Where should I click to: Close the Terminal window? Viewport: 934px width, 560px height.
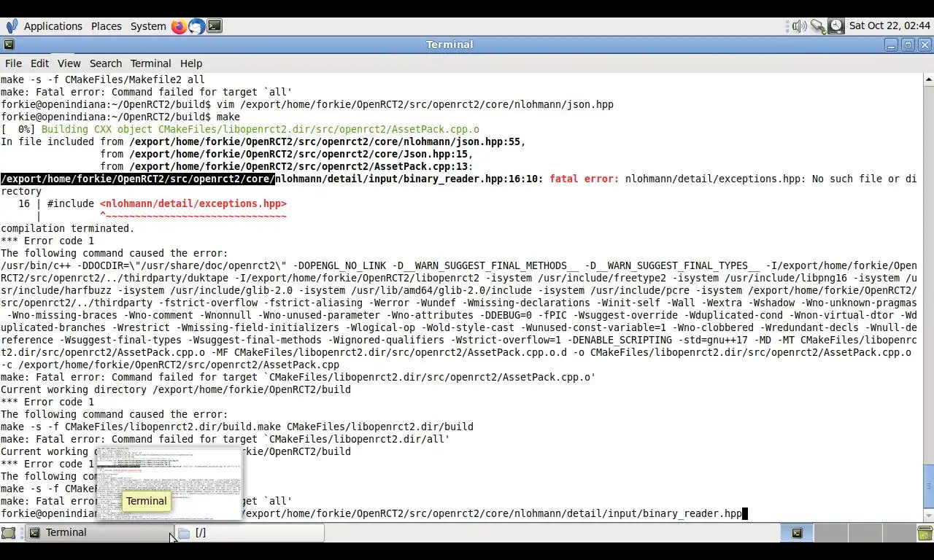(x=925, y=45)
